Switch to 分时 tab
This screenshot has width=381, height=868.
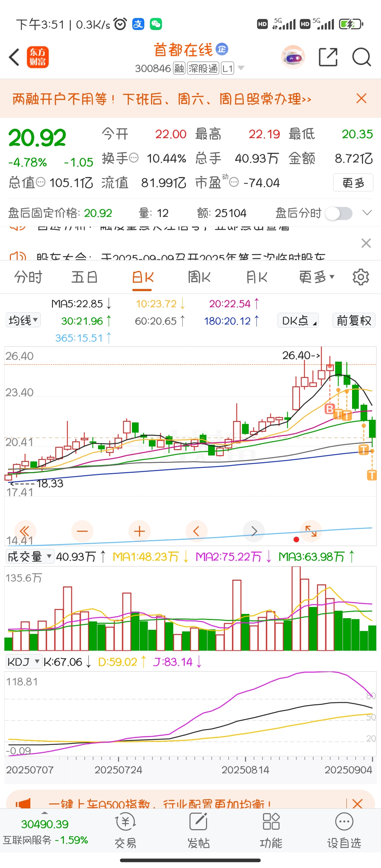28,277
